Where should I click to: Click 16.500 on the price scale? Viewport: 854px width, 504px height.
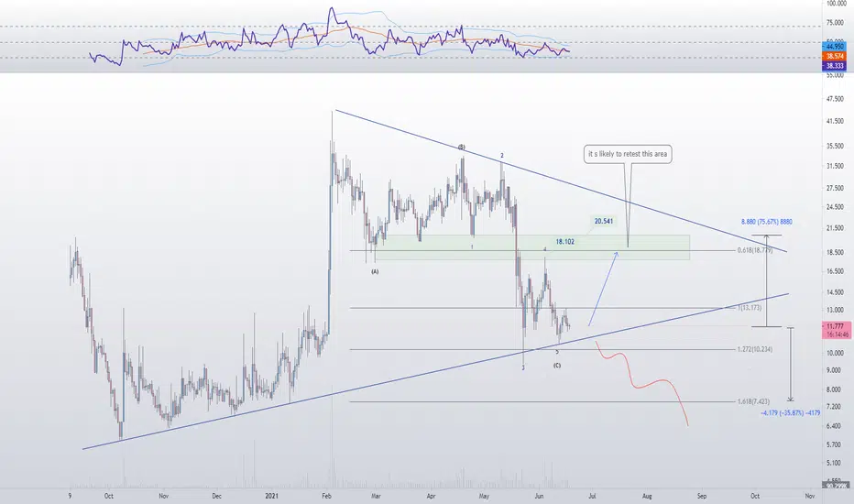click(x=835, y=271)
